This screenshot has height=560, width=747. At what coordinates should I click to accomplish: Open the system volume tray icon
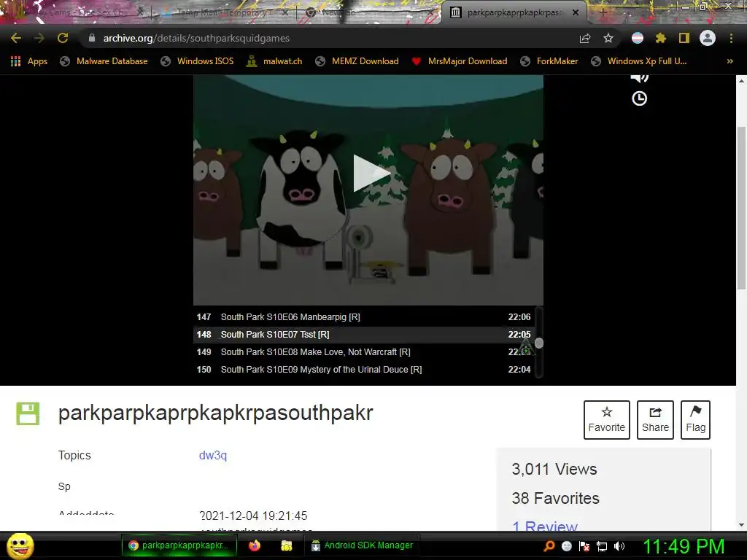tap(619, 546)
